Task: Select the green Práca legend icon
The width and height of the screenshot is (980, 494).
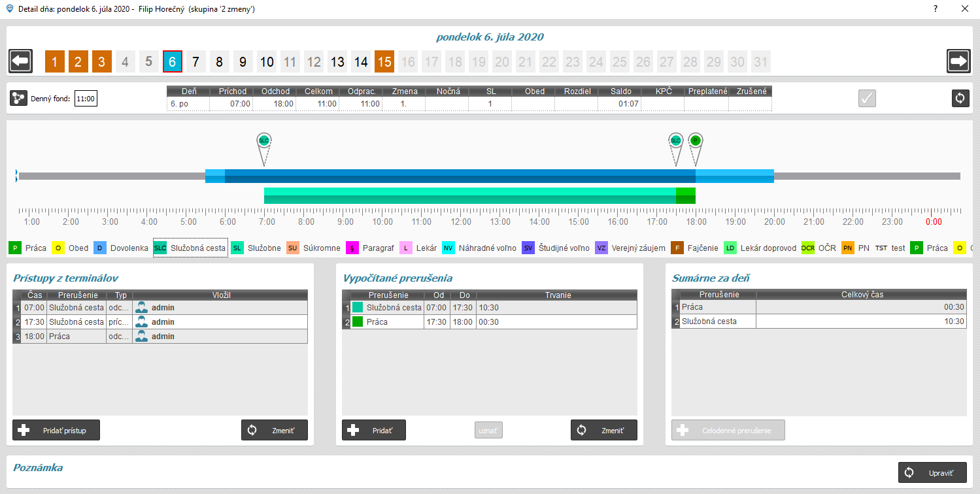Action: [x=15, y=248]
